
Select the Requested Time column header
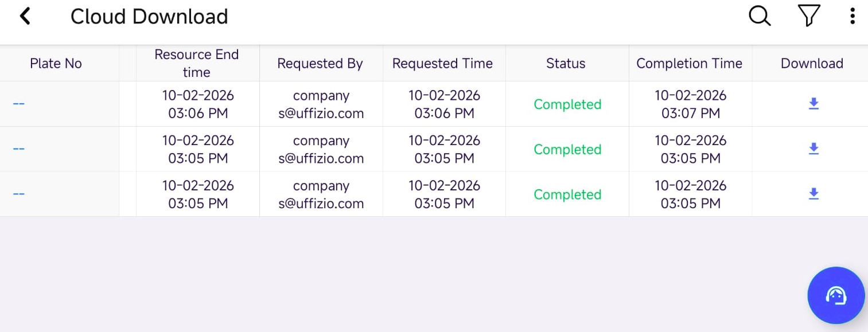442,64
